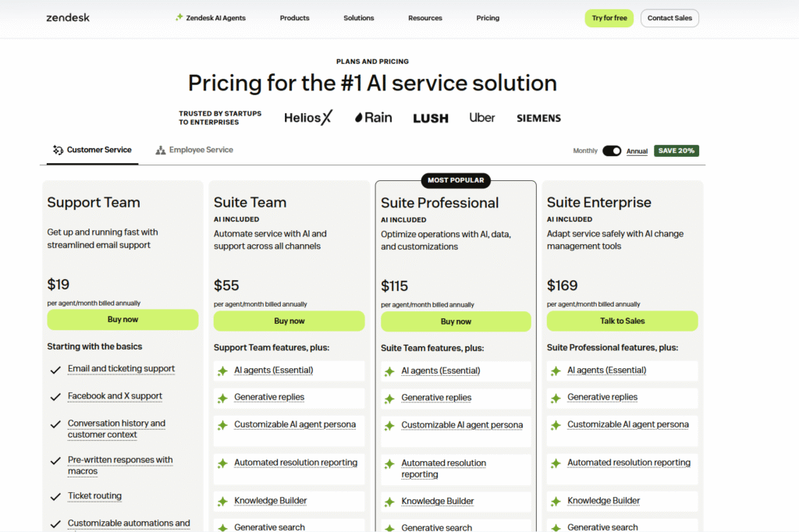Click sparkle icon next to Suite Enterprise AI agents

556,371
